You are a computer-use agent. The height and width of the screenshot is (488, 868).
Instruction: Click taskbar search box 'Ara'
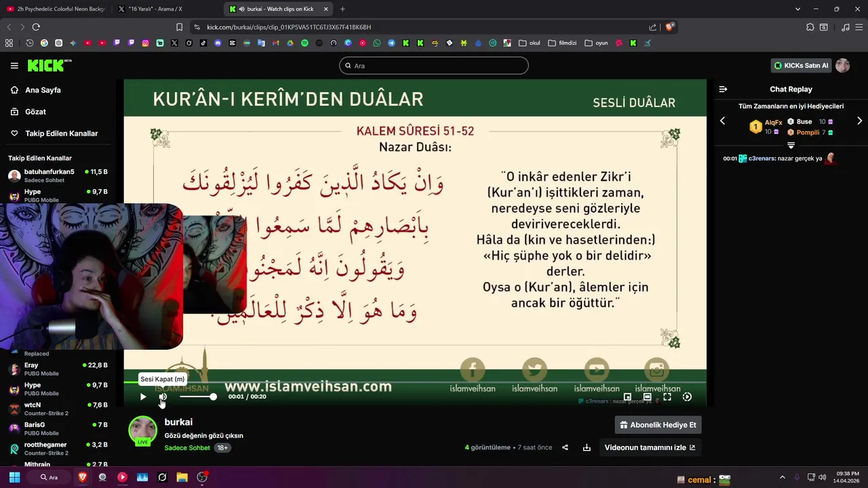click(50, 477)
